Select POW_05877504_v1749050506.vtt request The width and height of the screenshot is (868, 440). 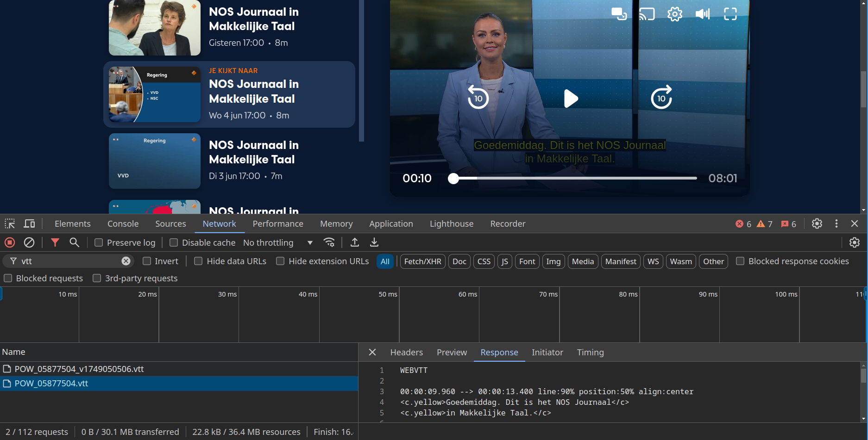pyautogui.click(x=179, y=369)
